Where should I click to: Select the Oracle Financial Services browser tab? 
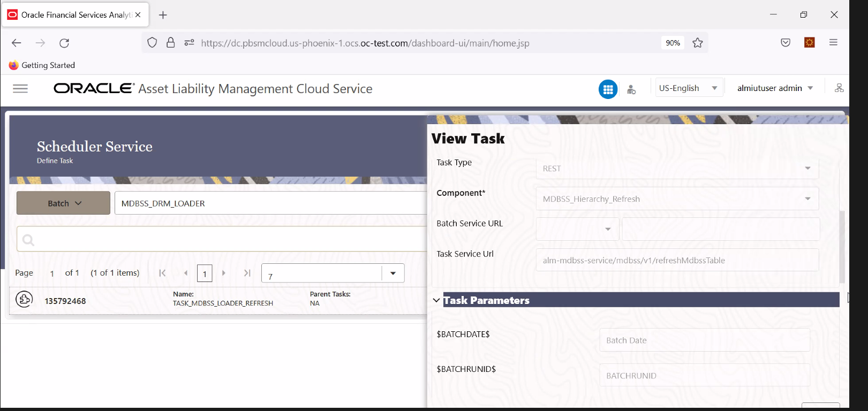(75, 15)
